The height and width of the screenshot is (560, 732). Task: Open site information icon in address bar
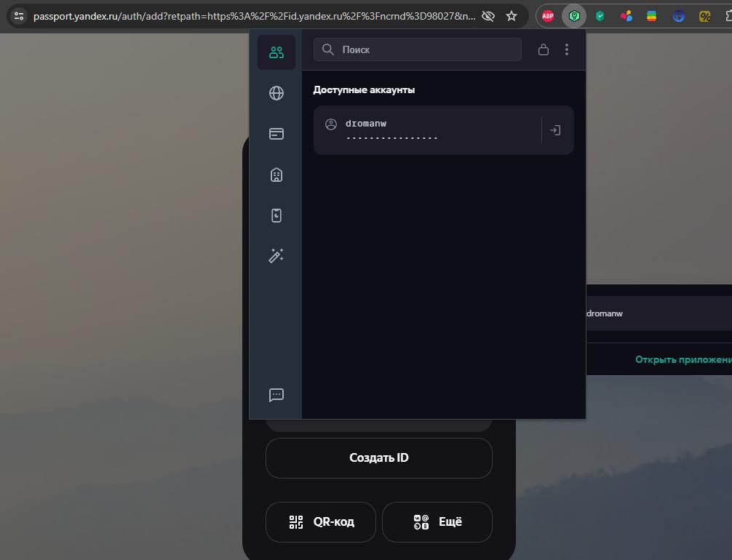click(19, 16)
